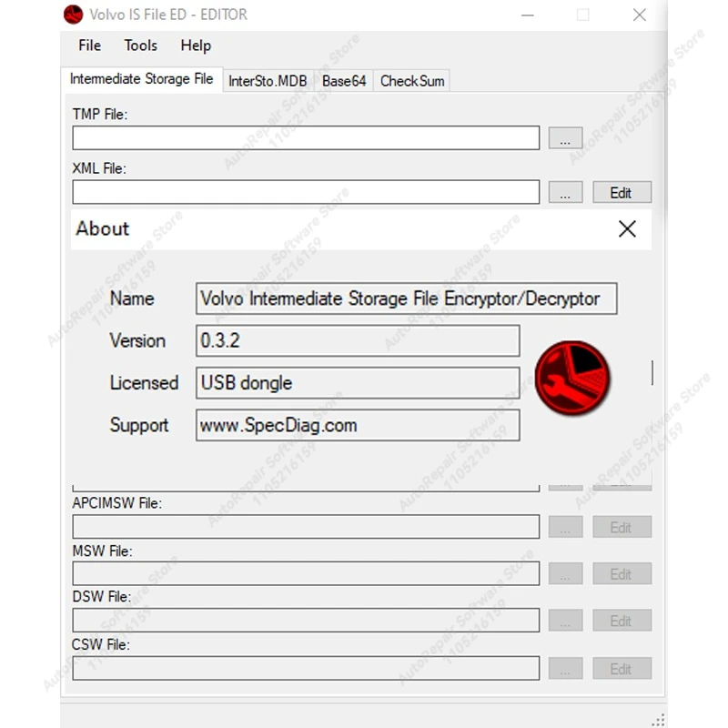This screenshot has height=728, width=728.
Task: Open the Help menu
Action: pyautogui.click(x=196, y=45)
